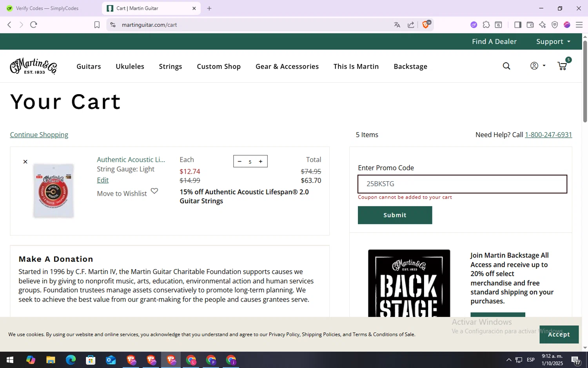
Task: Click the wishlist heart icon
Action: [x=154, y=191]
